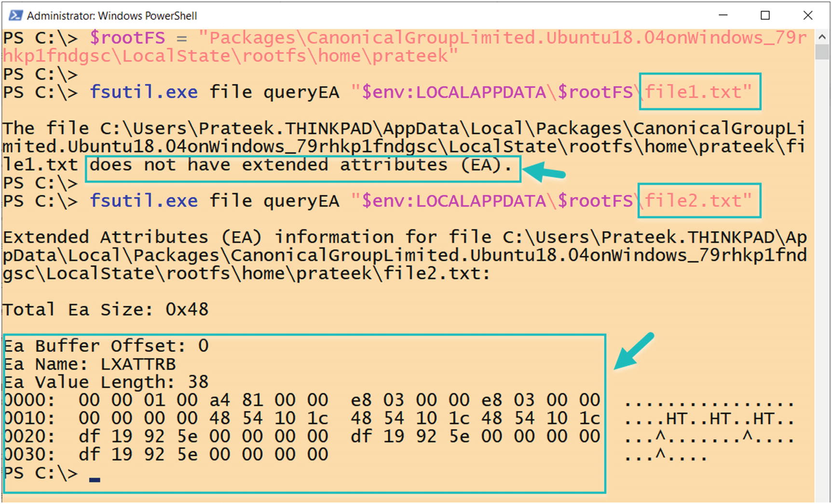
Task: Click the 'Ea Value Length: 38' line
Action: coord(106,382)
